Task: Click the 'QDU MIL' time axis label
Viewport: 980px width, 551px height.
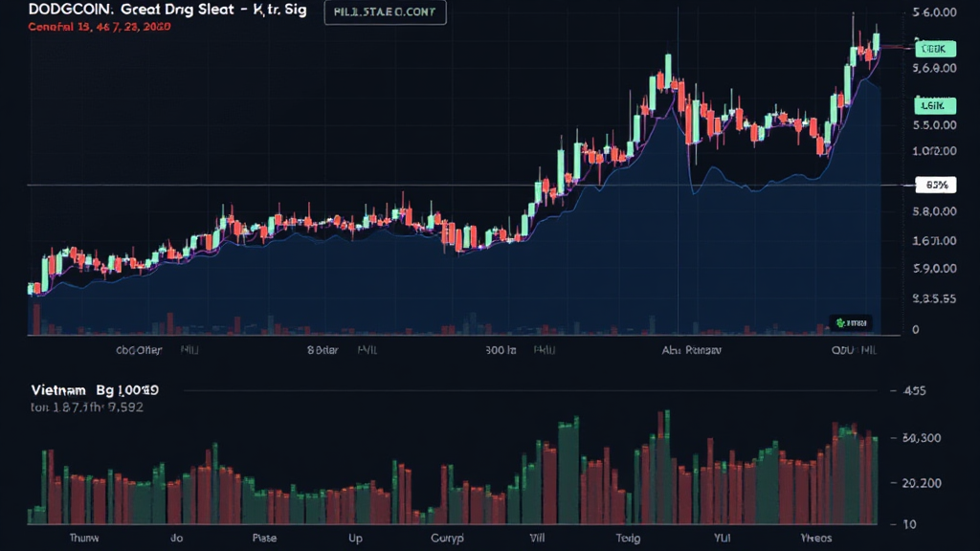Action: pos(851,350)
